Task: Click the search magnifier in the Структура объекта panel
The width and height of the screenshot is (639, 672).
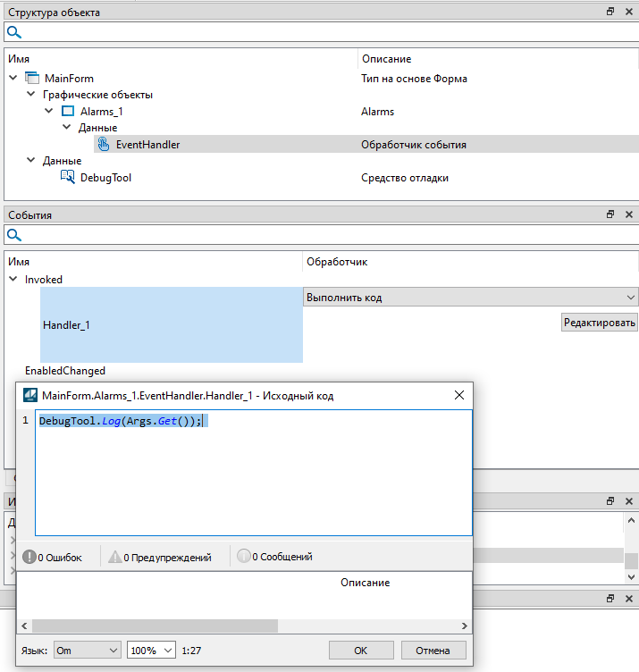Action: tap(13, 32)
